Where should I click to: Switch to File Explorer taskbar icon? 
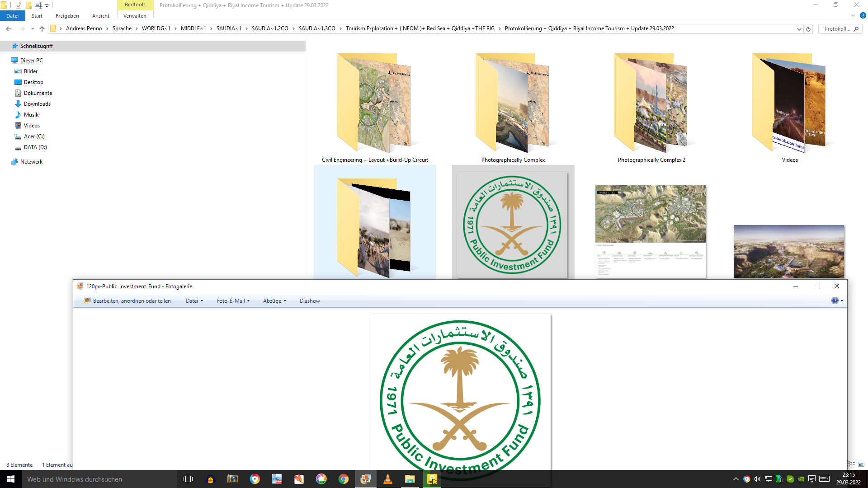(x=410, y=479)
